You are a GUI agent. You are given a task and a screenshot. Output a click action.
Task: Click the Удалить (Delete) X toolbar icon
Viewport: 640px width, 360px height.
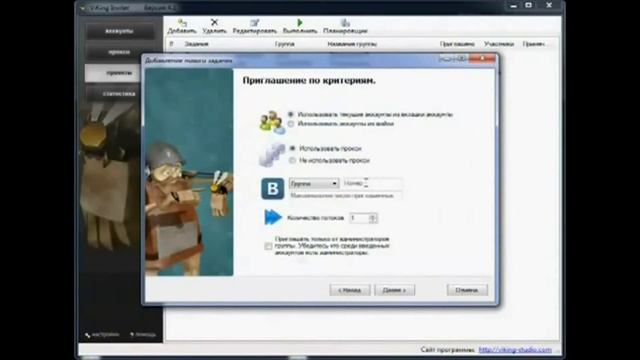[214, 22]
